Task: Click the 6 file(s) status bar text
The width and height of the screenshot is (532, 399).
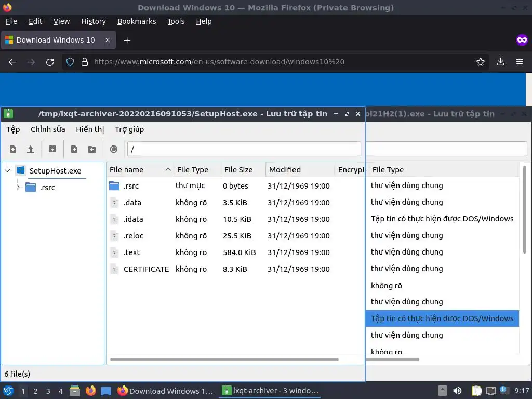Action: pyautogui.click(x=17, y=374)
